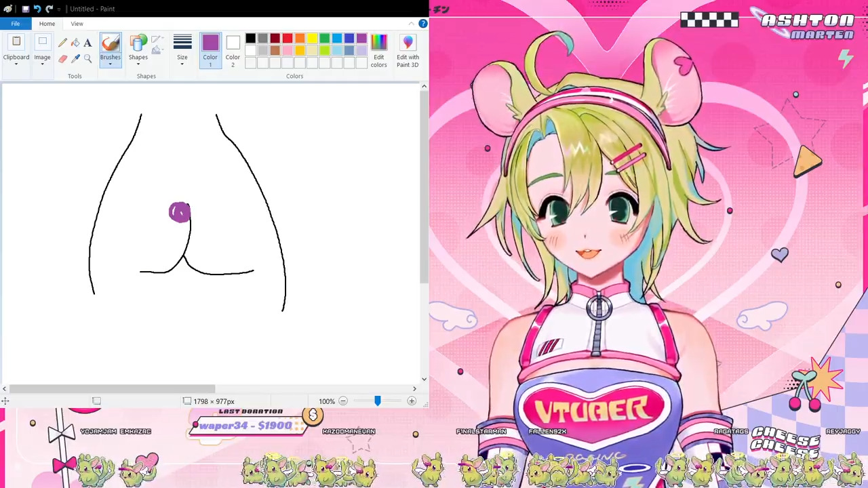Select the Text tool

click(87, 43)
